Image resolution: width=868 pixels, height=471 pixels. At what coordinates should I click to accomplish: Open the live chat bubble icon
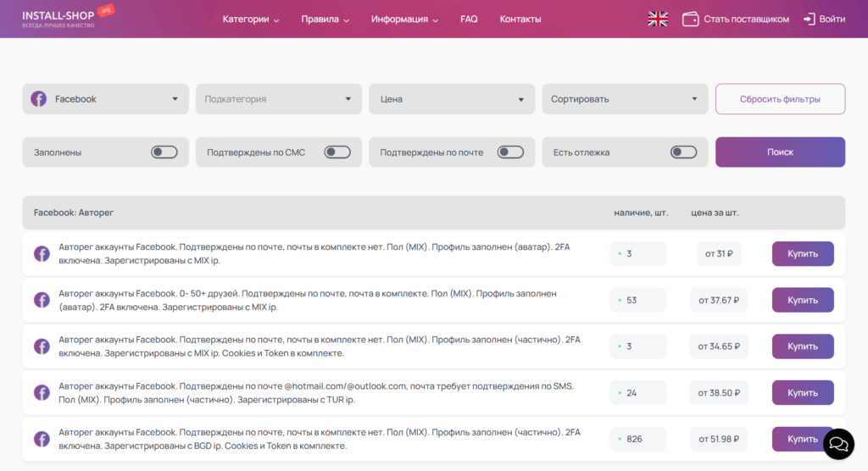click(x=838, y=444)
